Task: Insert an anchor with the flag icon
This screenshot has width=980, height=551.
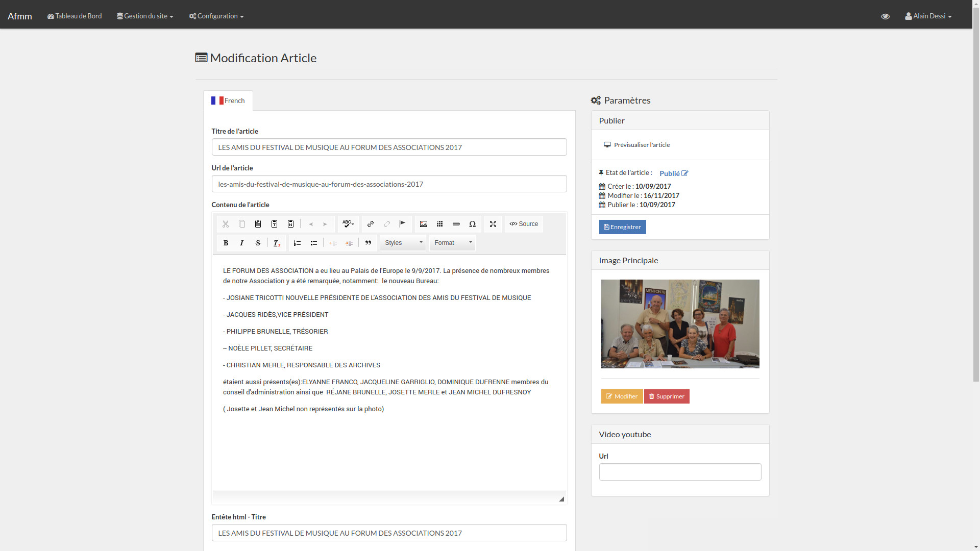Action: [x=403, y=224]
